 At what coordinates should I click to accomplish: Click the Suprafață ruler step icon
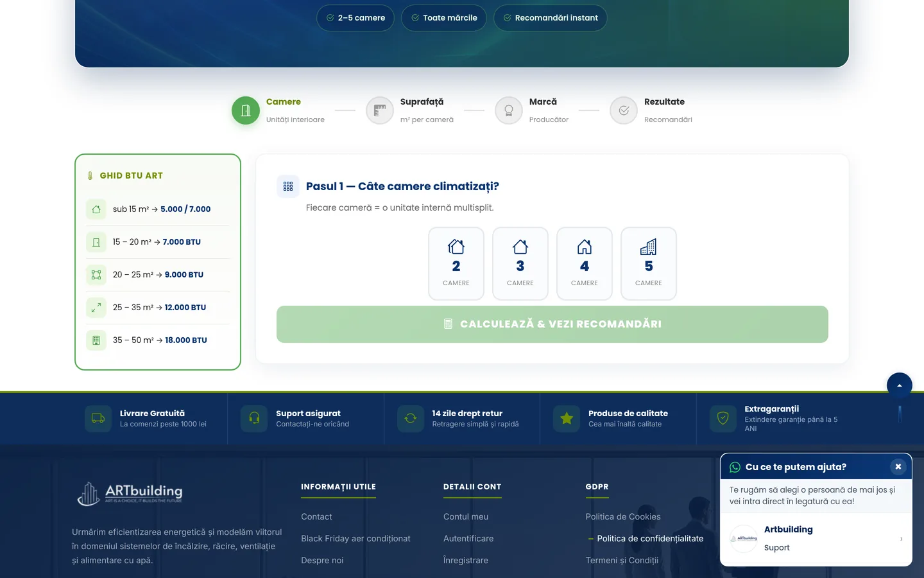(x=380, y=110)
